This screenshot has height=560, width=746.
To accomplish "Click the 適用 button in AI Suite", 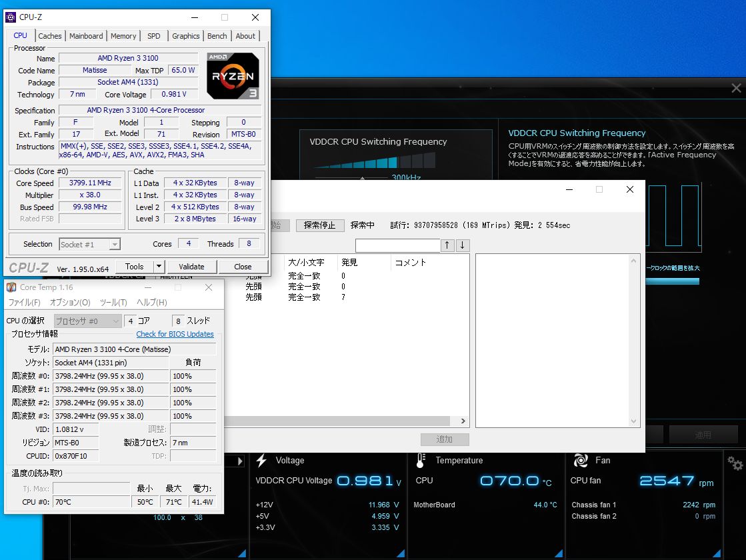I will point(703,435).
